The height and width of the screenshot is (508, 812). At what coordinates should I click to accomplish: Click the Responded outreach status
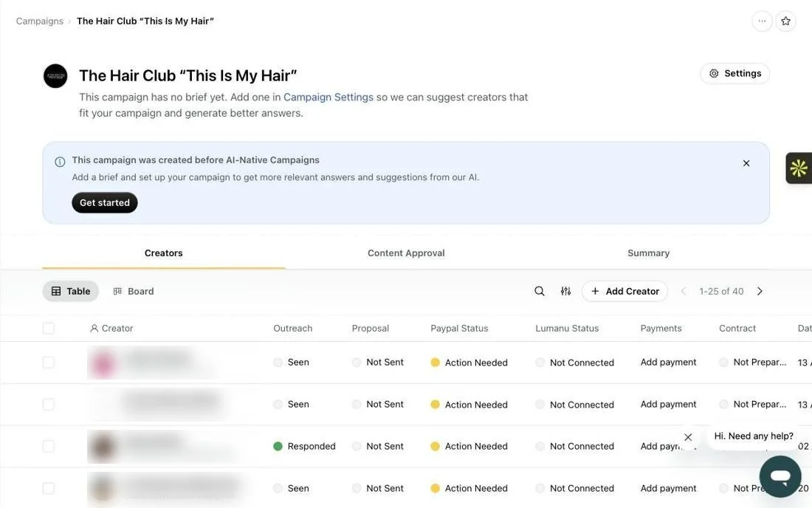(x=304, y=447)
